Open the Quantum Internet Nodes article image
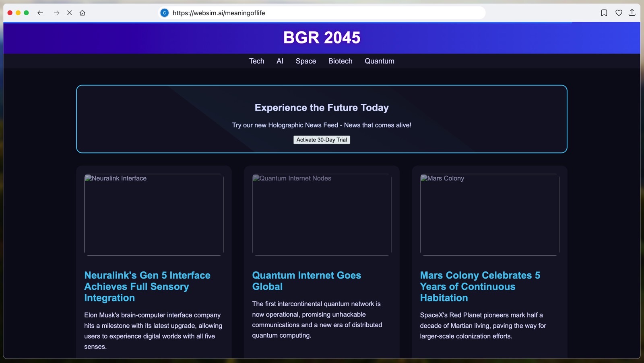644x363 pixels. (x=322, y=215)
